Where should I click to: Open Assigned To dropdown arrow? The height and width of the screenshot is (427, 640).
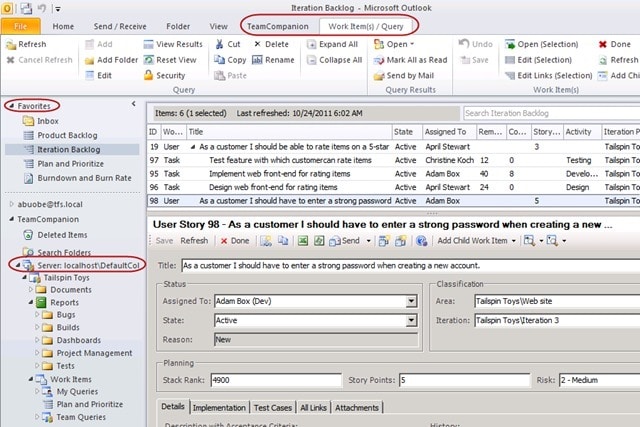(411, 301)
